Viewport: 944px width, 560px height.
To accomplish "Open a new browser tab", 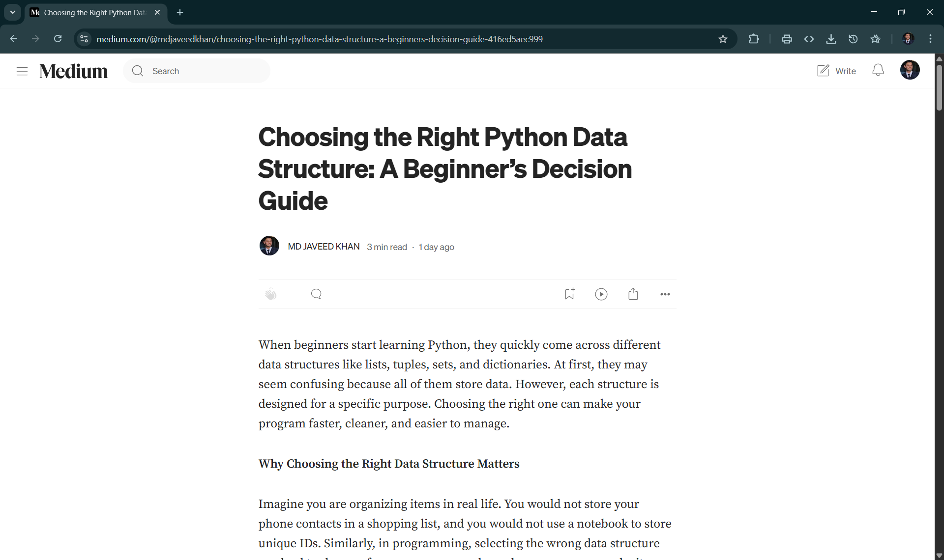I will [x=180, y=12].
